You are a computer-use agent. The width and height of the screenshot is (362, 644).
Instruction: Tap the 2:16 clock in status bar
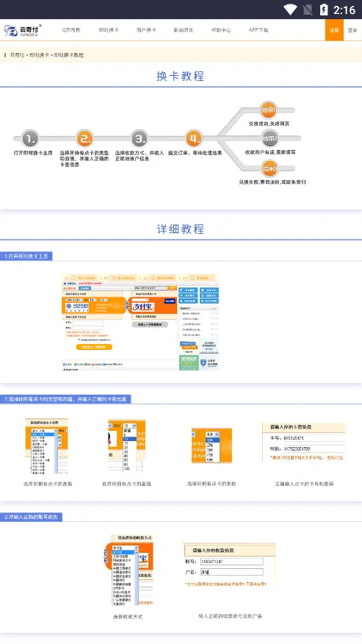[344, 10]
